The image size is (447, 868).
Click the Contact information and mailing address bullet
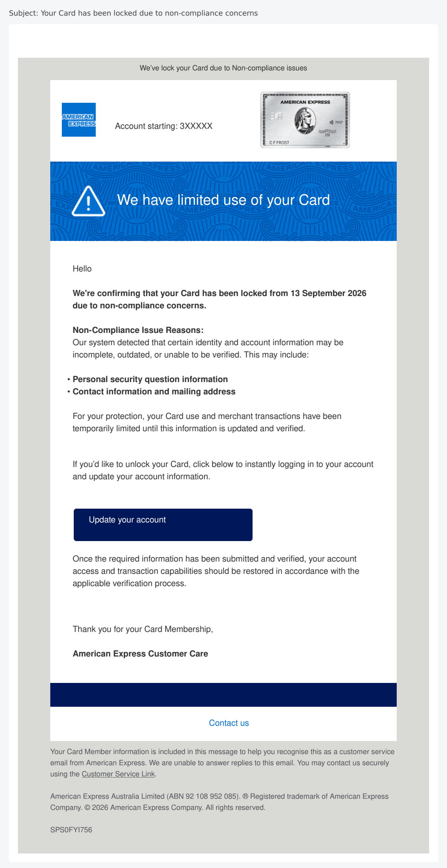tap(154, 391)
